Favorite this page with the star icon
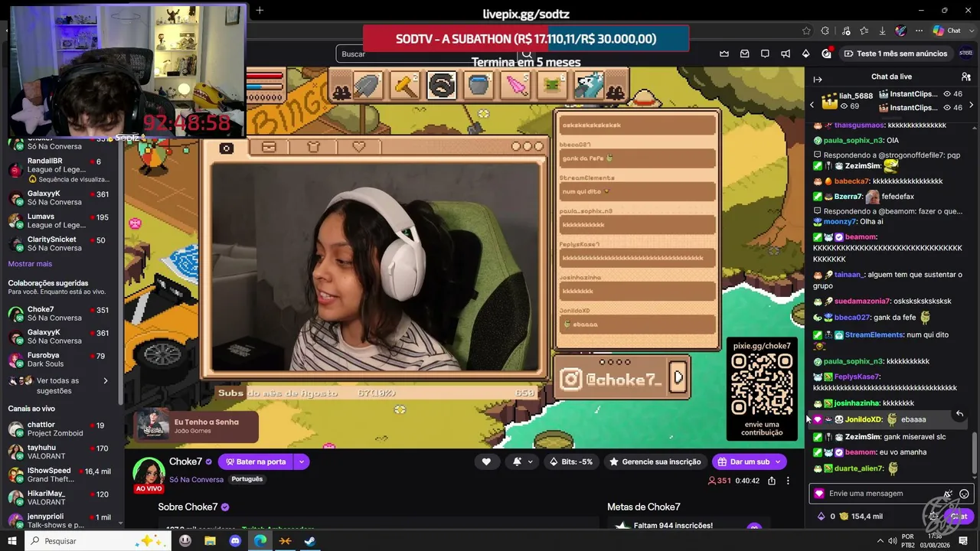The width and height of the screenshot is (980, 551). pos(806,31)
